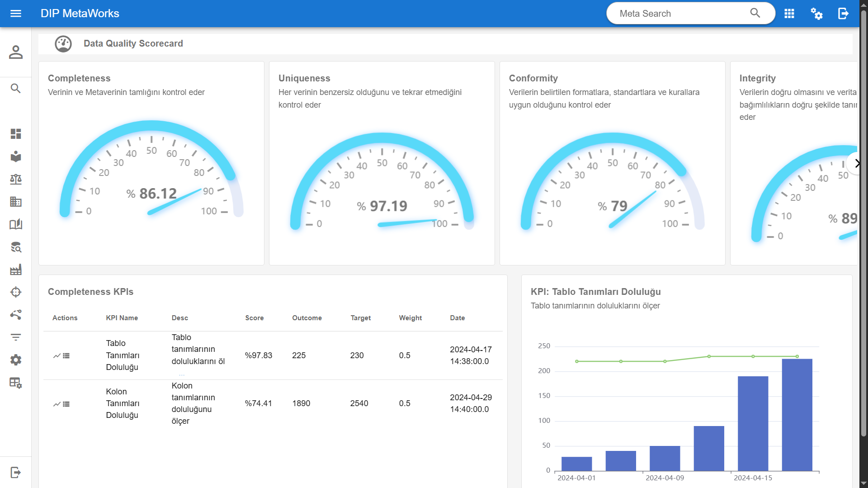
Task: Open the reading person glossary sidebar icon
Action: (x=16, y=156)
